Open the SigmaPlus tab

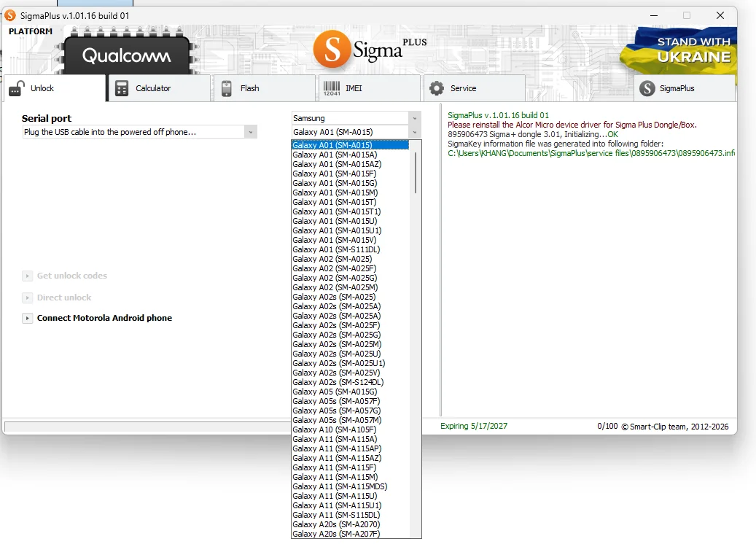(x=685, y=88)
